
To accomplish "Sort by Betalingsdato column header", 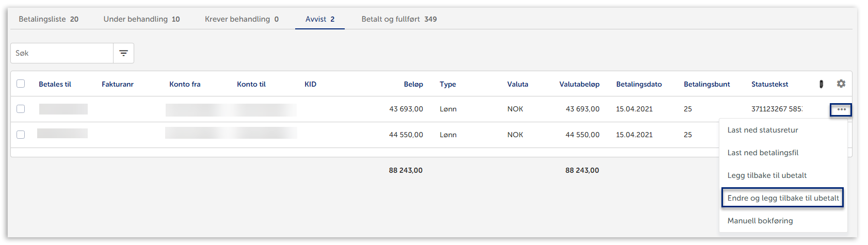I will [x=638, y=84].
